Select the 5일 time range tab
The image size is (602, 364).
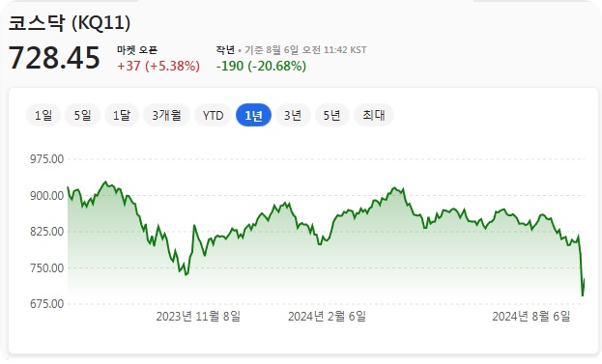[x=82, y=115]
